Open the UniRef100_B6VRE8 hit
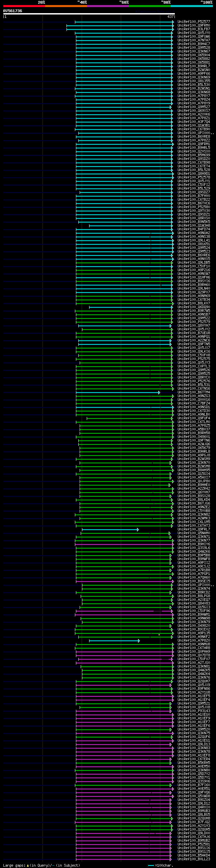216x868 pixels. (194, 136)
